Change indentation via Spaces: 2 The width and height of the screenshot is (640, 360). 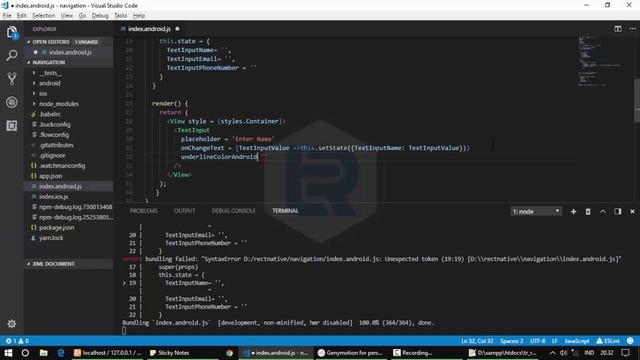click(511, 341)
